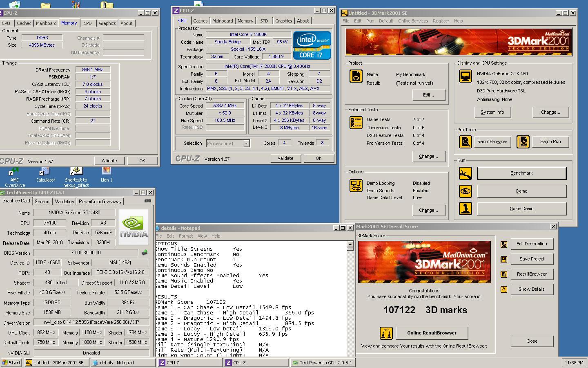Click the Benchmark button in 3DMark2001
Image resolution: width=588 pixels, height=368 pixels.
521,173
